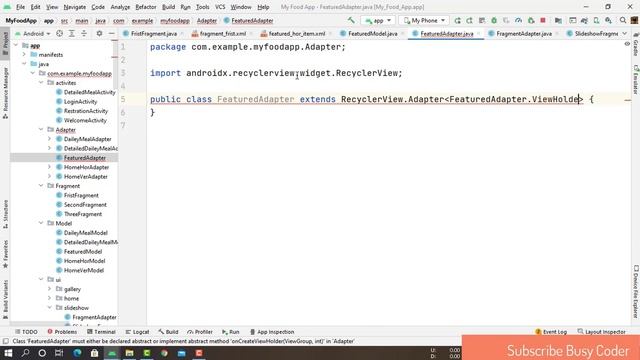The height and width of the screenshot is (360, 640).
Task: Click the Apply Changes and Restart Activity icon
Action: point(469,20)
